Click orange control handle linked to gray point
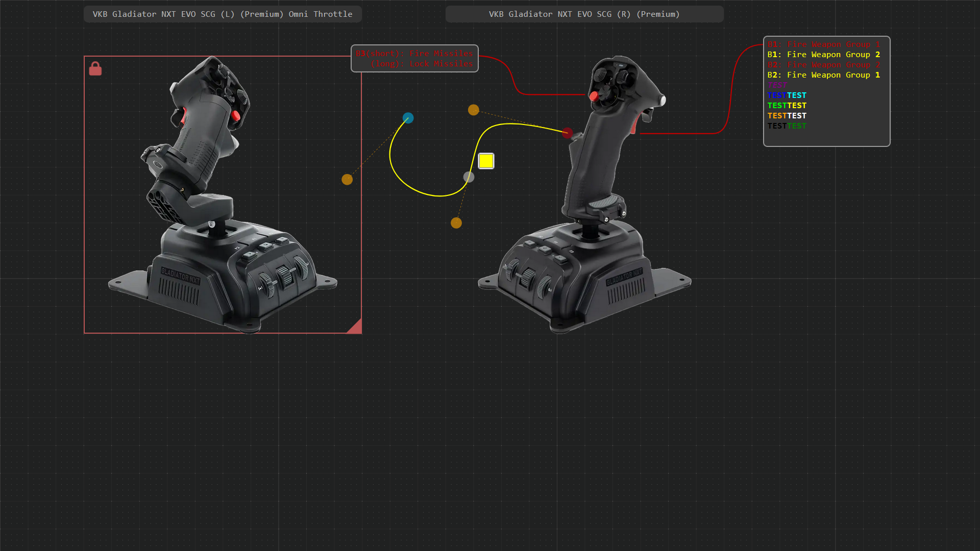Image resolution: width=980 pixels, height=551 pixels. click(x=456, y=223)
